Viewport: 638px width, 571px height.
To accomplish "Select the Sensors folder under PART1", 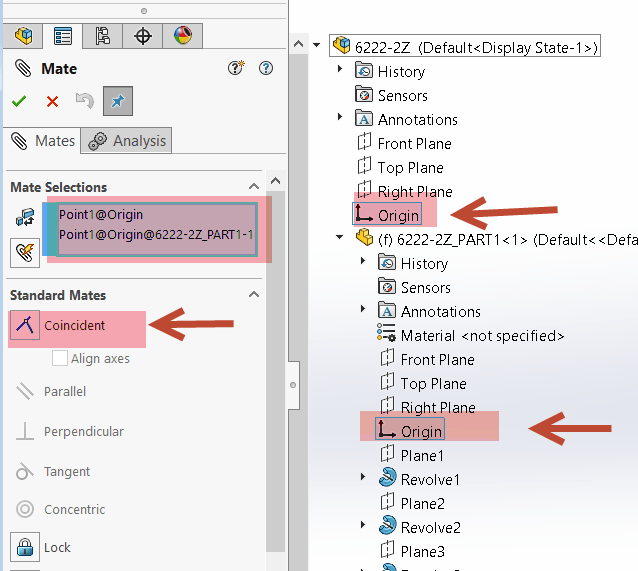I will [414, 287].
